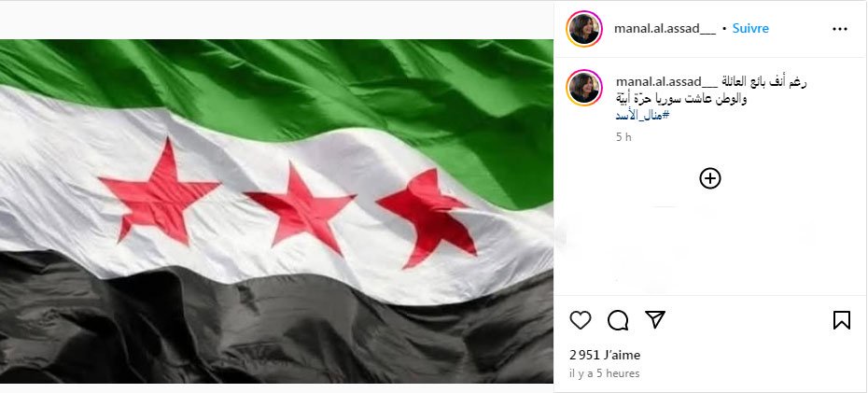The height and width of the screenshot is (393, 868).
Task: Click the black stripe of the flag photo
Action: (277, 332)
